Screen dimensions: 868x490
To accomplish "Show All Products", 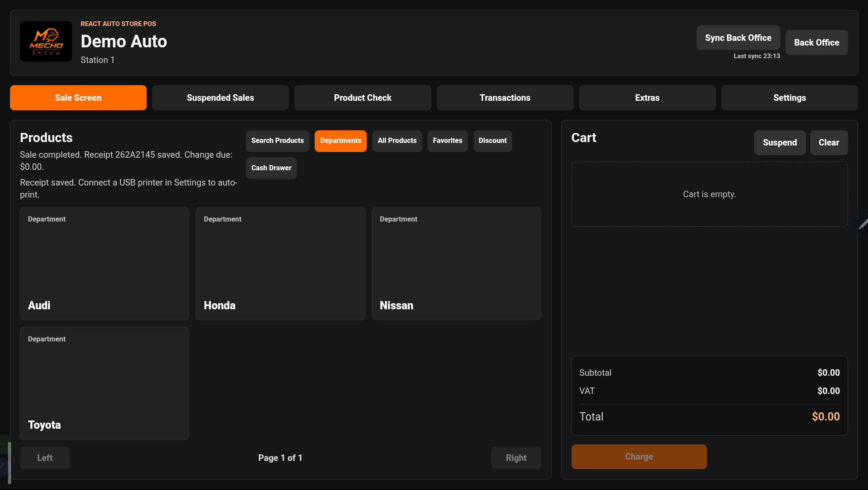I will click(x=397, y=141).
